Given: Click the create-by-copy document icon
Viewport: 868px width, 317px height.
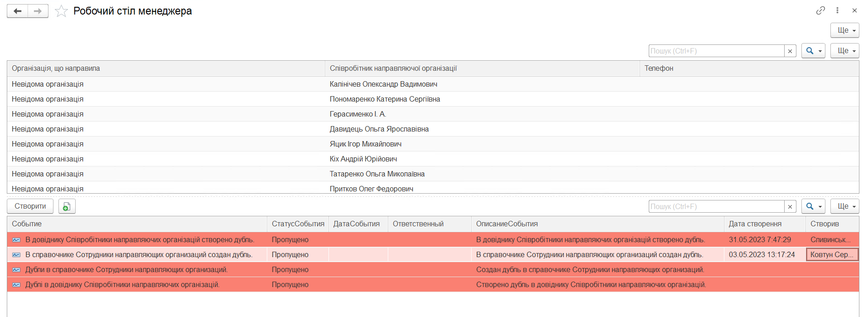Looking at the screenshot, I should [67, 206].
